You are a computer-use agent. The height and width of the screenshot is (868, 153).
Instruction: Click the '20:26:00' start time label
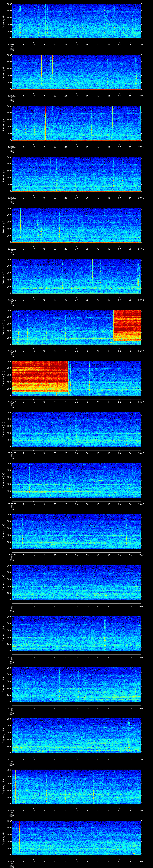[x=12, y=555]
